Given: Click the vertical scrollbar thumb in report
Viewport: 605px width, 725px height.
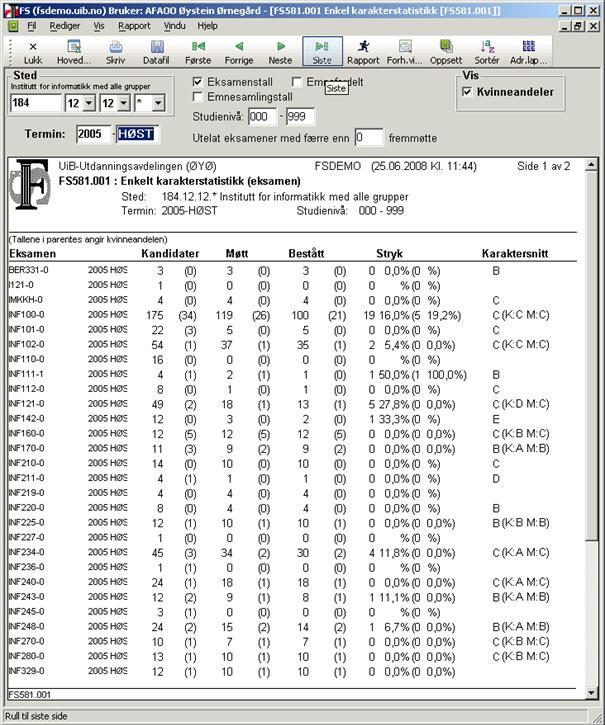Looking at the screenshot, I should tap(591, 356).
